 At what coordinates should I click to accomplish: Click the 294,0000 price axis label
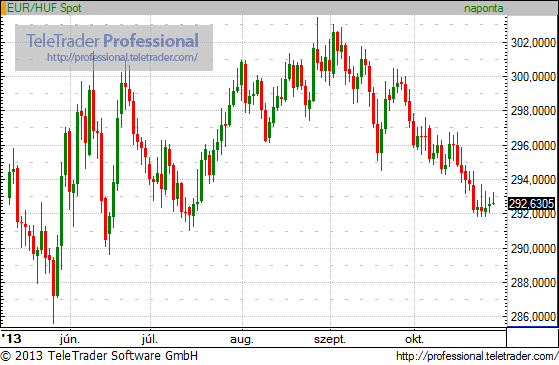click(x=533, y=180)
